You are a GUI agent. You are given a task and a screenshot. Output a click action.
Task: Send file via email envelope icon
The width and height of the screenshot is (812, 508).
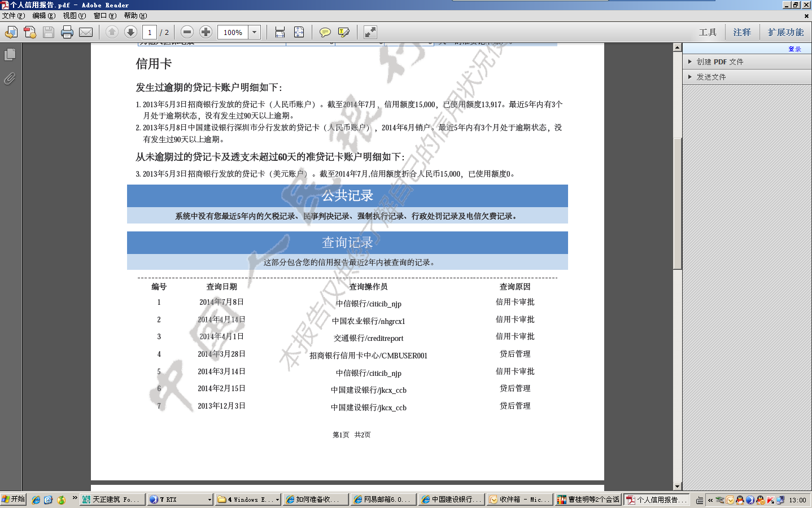tap(86, 32)
